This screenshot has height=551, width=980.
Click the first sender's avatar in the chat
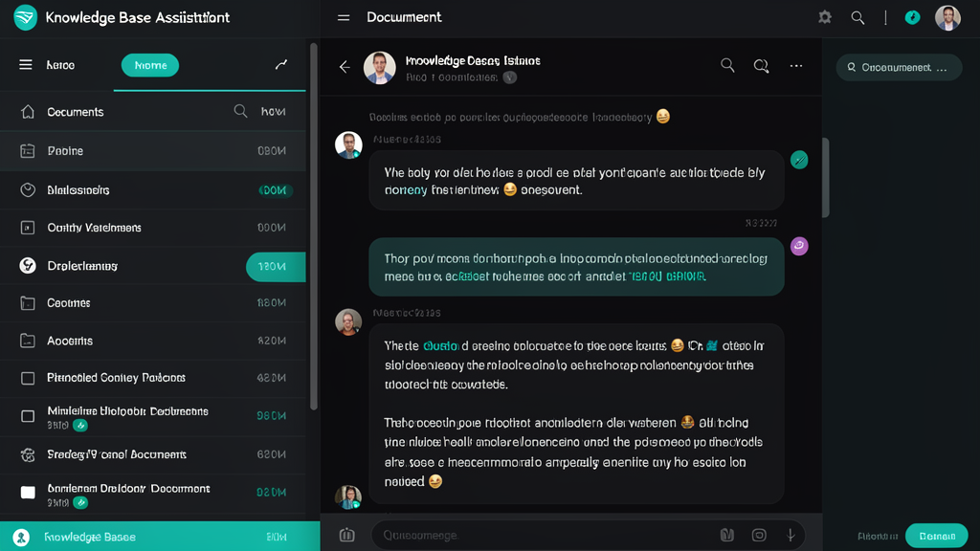click(348, 145)
